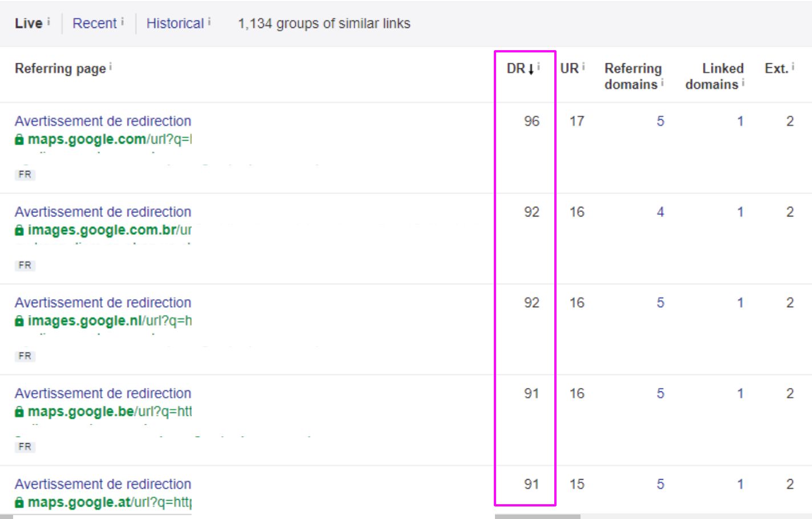The width and height of the screenshot is (812, 519).
Task: Click the FR tag under maps.google.be
Action: coord(25,446)
